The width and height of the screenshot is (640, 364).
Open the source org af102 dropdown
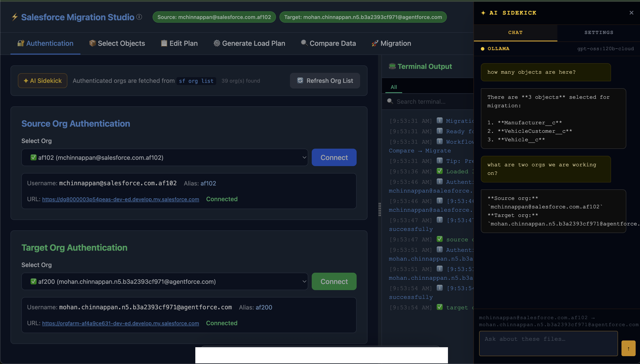click(165, 158)
